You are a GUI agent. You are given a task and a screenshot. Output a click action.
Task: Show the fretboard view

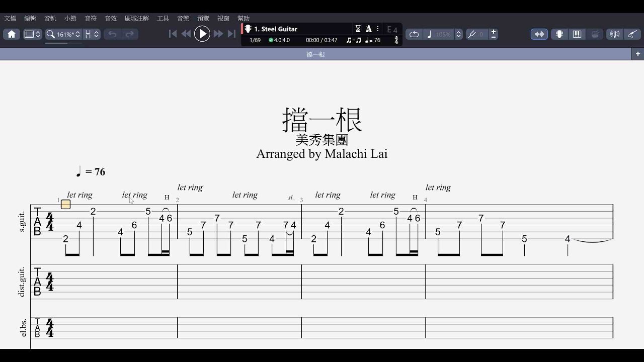[559, 34]
